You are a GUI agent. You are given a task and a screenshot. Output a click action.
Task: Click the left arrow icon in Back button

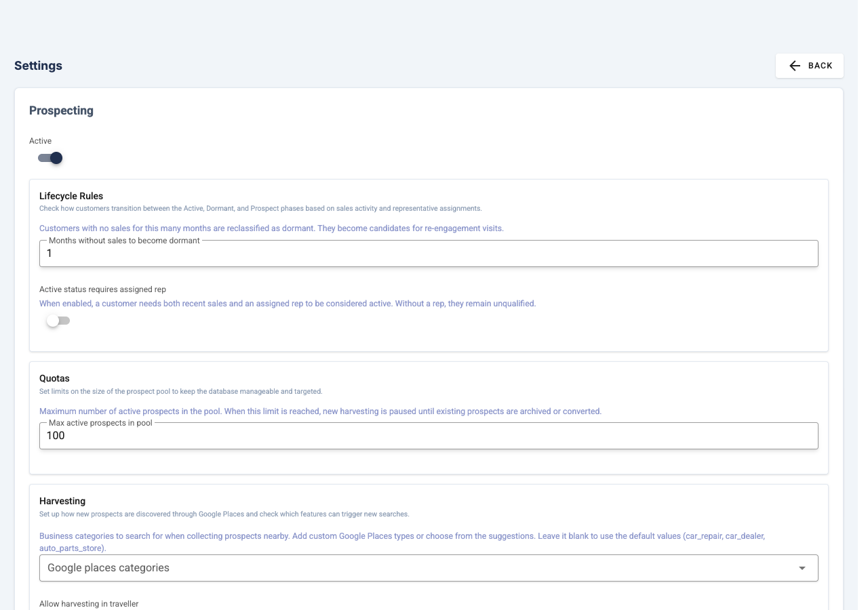[795, 66]
